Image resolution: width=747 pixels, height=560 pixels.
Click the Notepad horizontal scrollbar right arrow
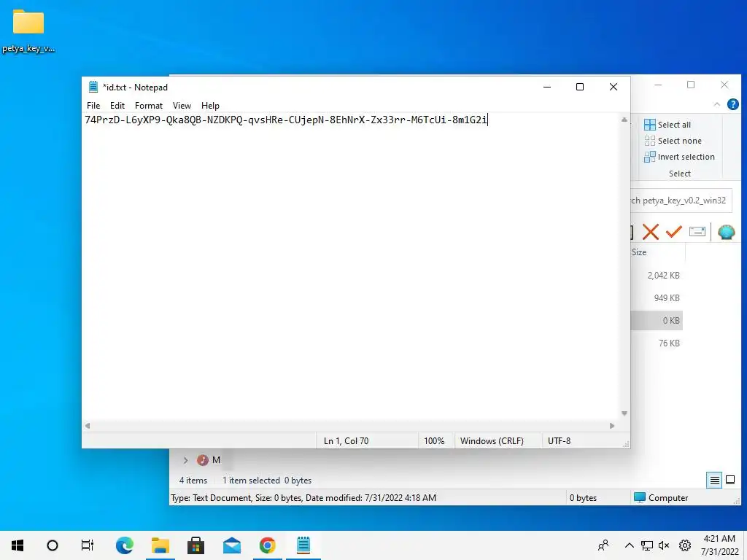tap(612, 426)
